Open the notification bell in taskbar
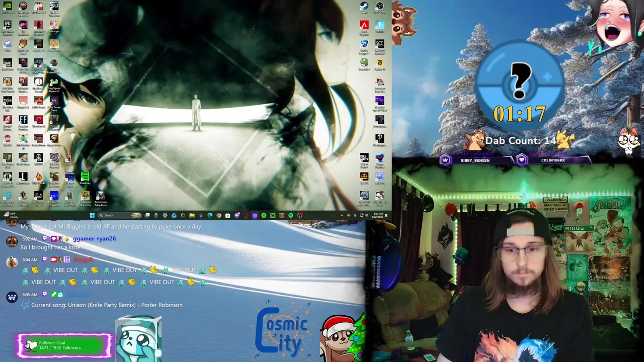 [x=386, y=215]
